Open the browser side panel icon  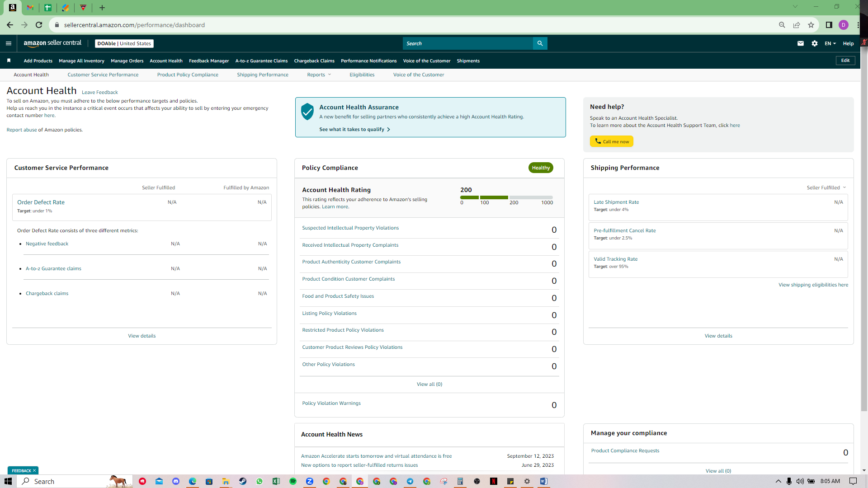pyautogui.click(x=829, y=25)
